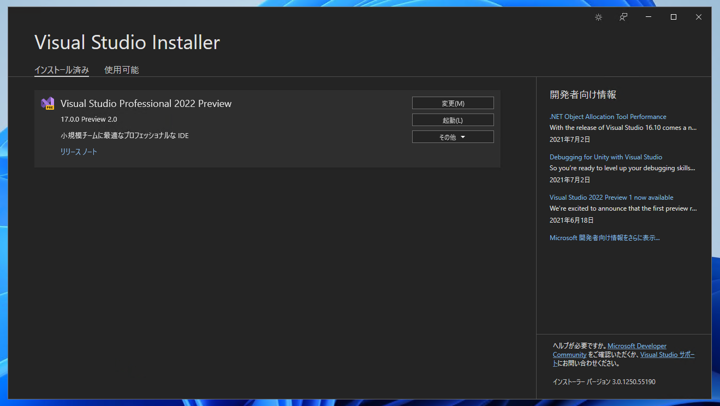Open Debugging for Unity with Visual Studio article
720x406 pixels.
pyautogui.click(x=606, y=157)
